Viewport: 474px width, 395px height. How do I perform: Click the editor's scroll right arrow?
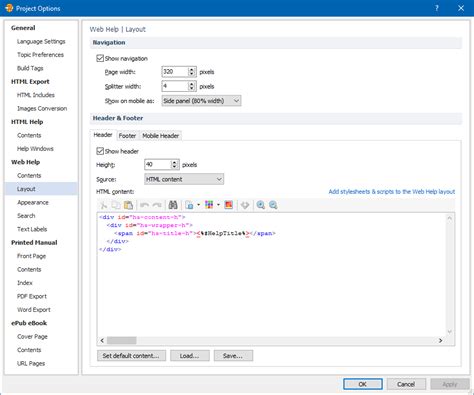coord(441,340)
